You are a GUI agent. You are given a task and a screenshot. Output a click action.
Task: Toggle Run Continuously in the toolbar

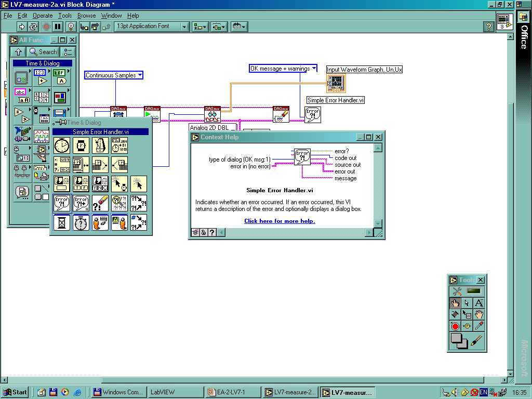33,26
